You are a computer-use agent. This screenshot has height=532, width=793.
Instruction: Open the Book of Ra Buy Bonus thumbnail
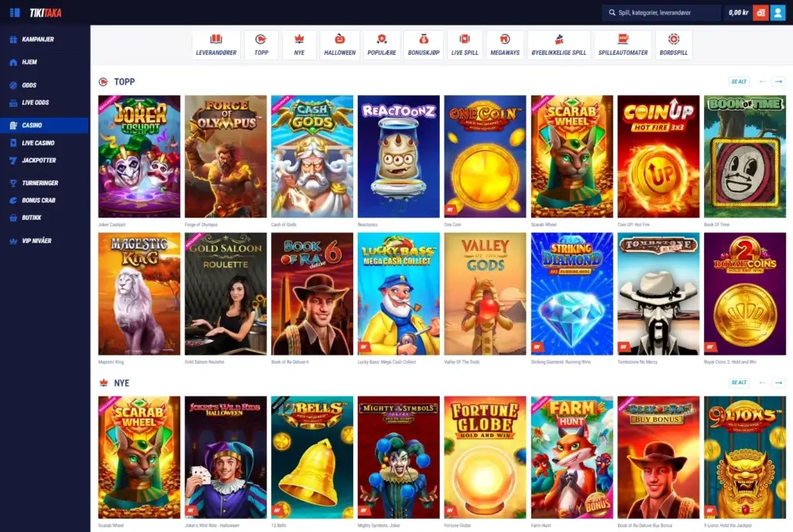(x=658, y=458)
